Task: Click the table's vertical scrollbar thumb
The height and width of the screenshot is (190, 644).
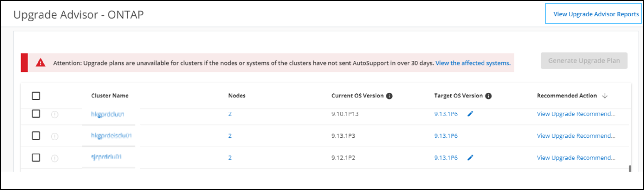Action: (x=630, y=169)
